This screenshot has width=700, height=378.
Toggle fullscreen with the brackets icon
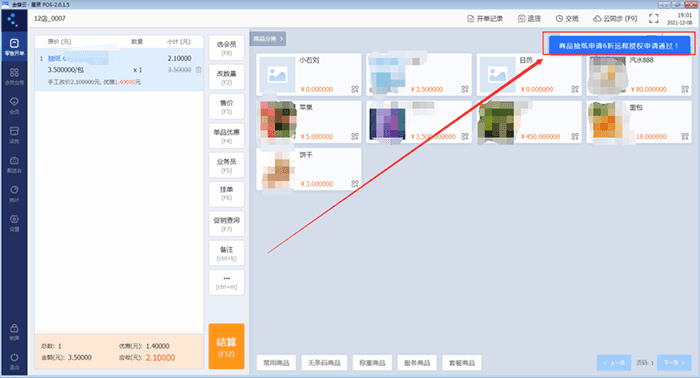pos(654,18)
